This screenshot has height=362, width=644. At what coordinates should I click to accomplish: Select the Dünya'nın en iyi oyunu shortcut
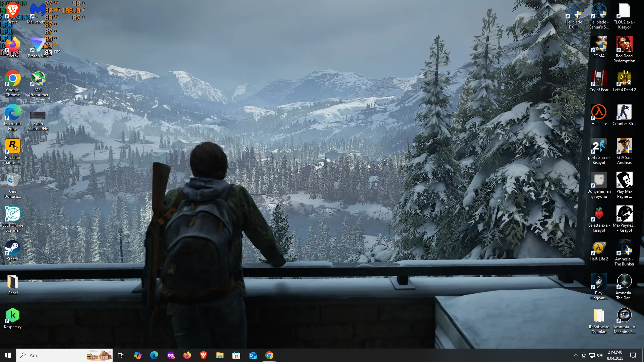[x=599, y=185]
